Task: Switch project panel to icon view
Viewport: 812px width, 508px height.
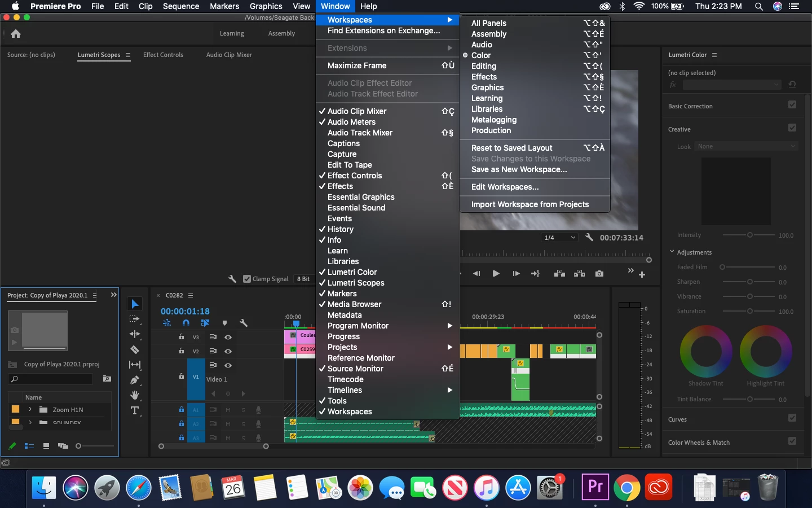Action: 46,446
